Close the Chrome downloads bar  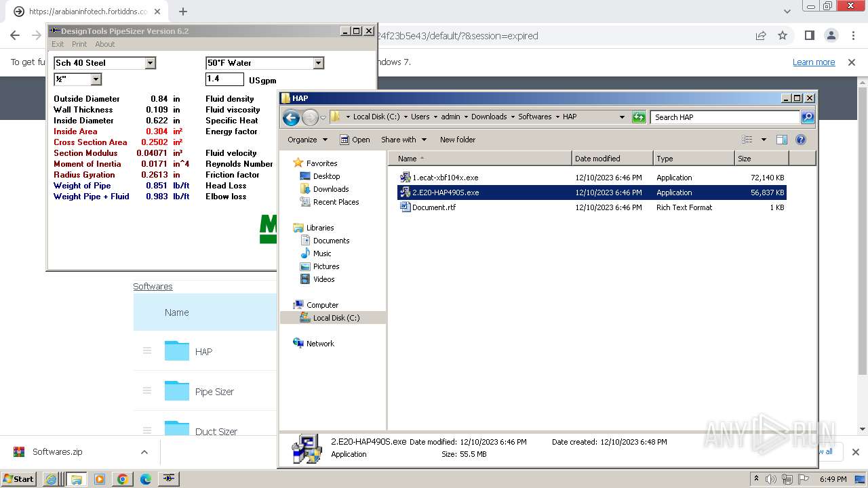855,452
